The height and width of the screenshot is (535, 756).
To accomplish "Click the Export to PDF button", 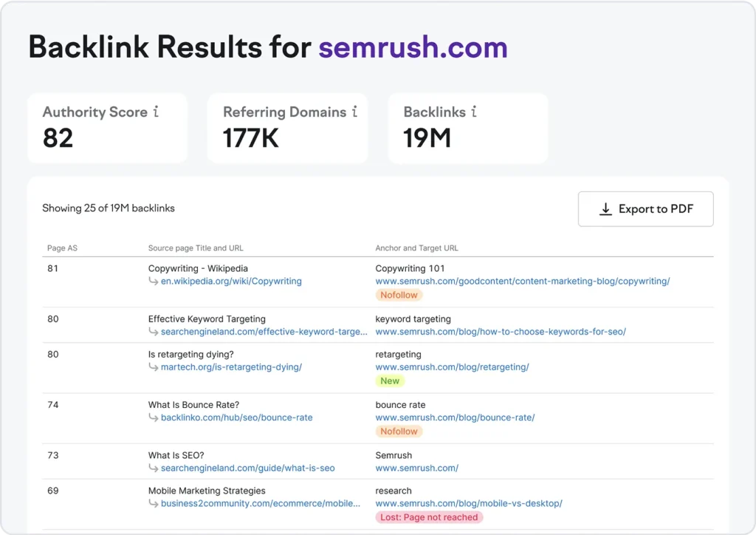I will coord(645,209).
